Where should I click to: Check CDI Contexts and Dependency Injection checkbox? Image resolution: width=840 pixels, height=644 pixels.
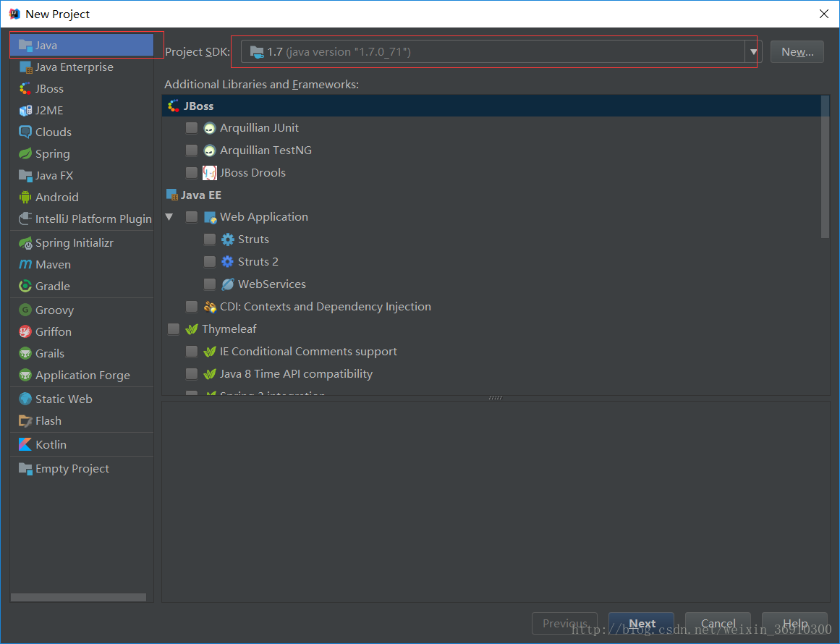tap(191, 307)
